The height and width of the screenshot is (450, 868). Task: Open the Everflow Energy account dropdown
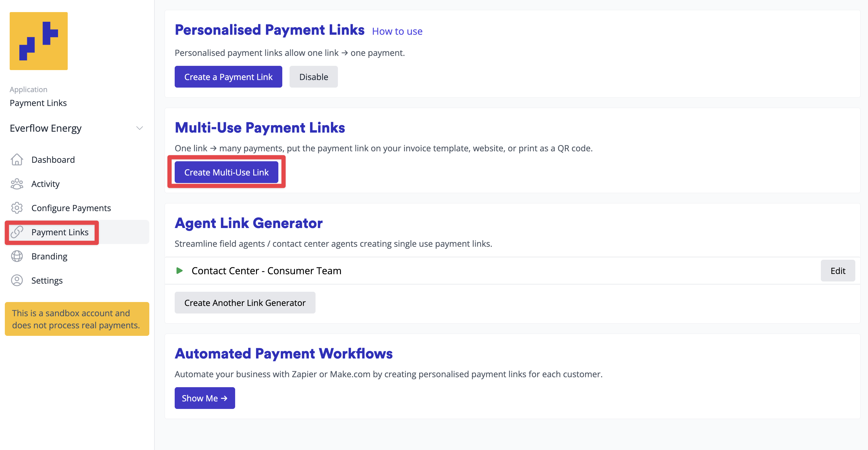coord(139,128)
